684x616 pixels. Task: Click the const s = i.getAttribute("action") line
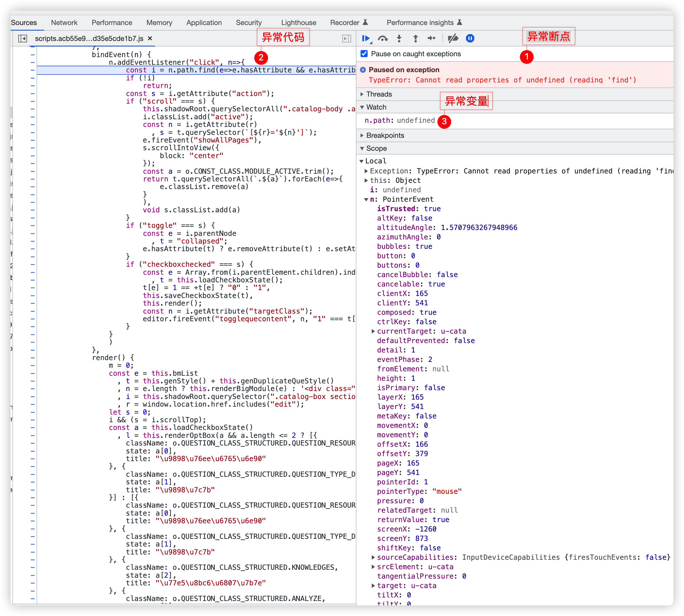click(x=200, y=93)
